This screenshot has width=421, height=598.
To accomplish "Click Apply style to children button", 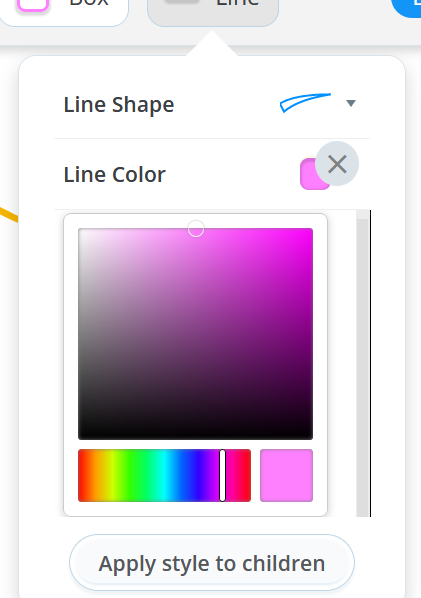I will pyautogui.click(x=212, y=563).
